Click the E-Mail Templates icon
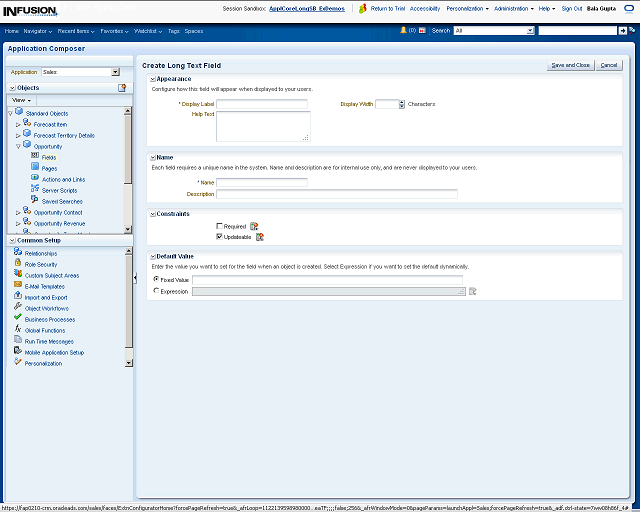Viewport: 640px width, 512px height. click(x=18, y=286)
